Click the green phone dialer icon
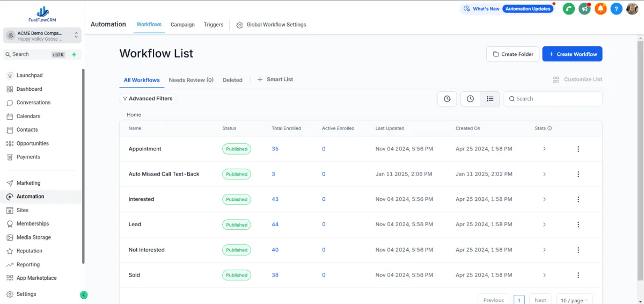 click(x=568, y=9)
